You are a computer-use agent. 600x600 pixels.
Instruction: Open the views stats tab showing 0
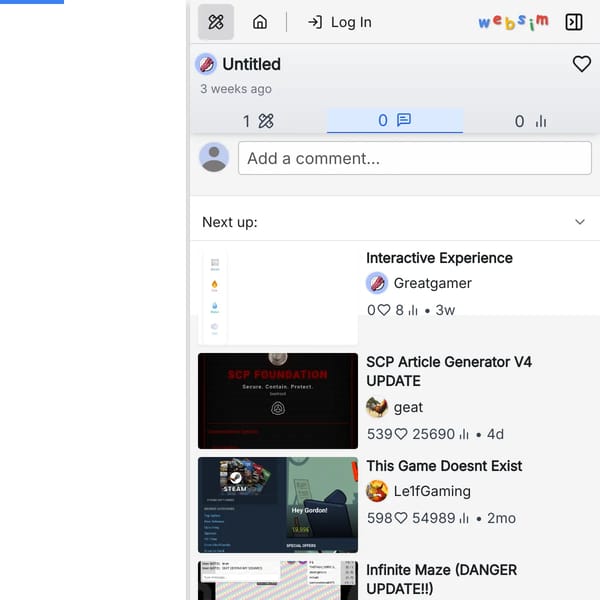pos(531,121)
